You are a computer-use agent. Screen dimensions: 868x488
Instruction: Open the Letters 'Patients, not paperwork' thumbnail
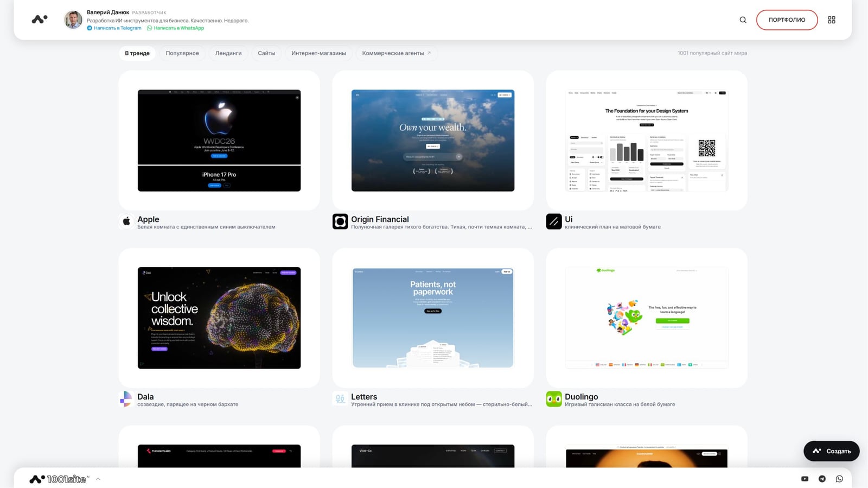[433, 318]
